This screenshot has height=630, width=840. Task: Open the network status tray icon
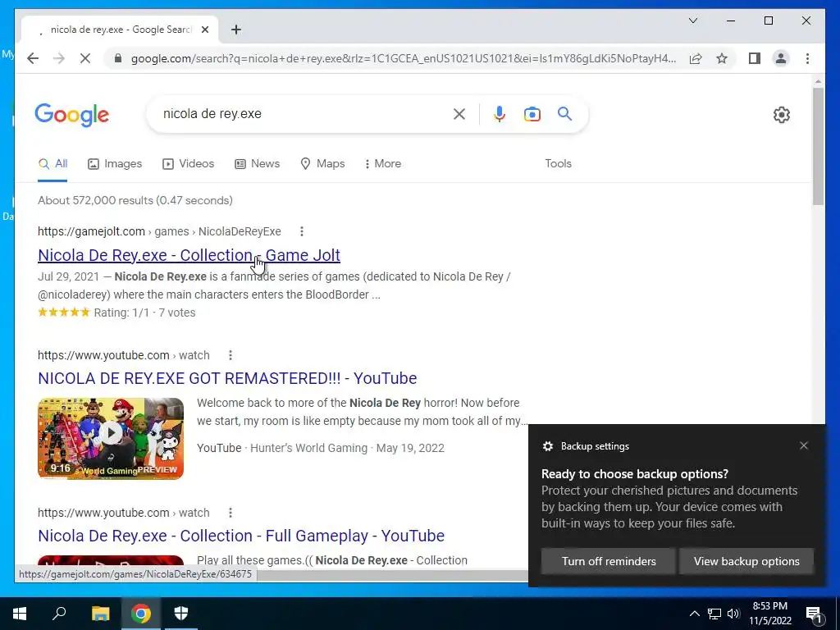[714, 614]
